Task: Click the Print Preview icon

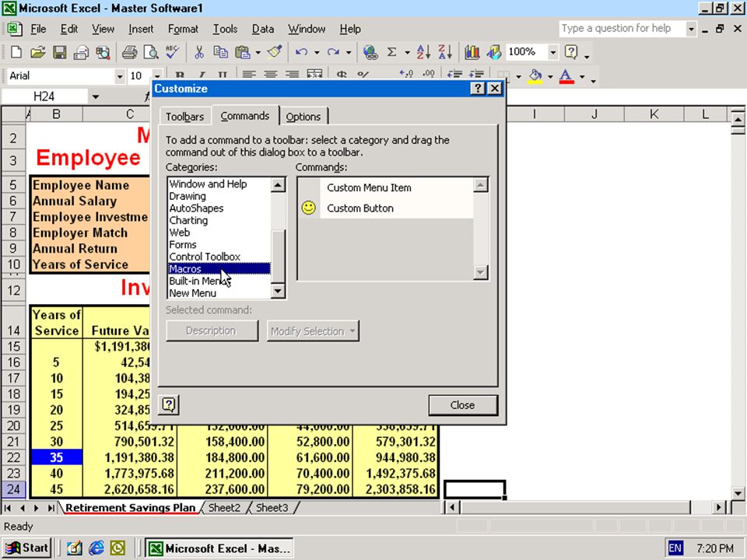Action: (x=151, y=52)
